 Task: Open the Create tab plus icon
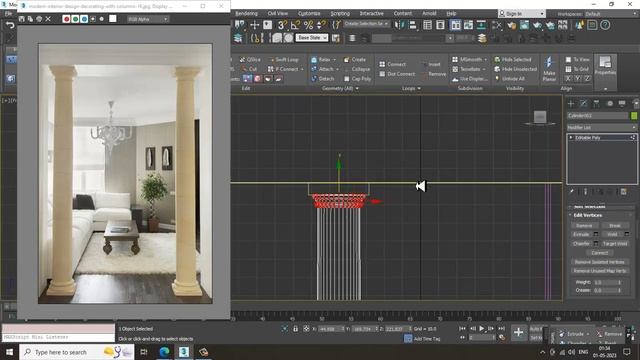(x=571, y=103)
